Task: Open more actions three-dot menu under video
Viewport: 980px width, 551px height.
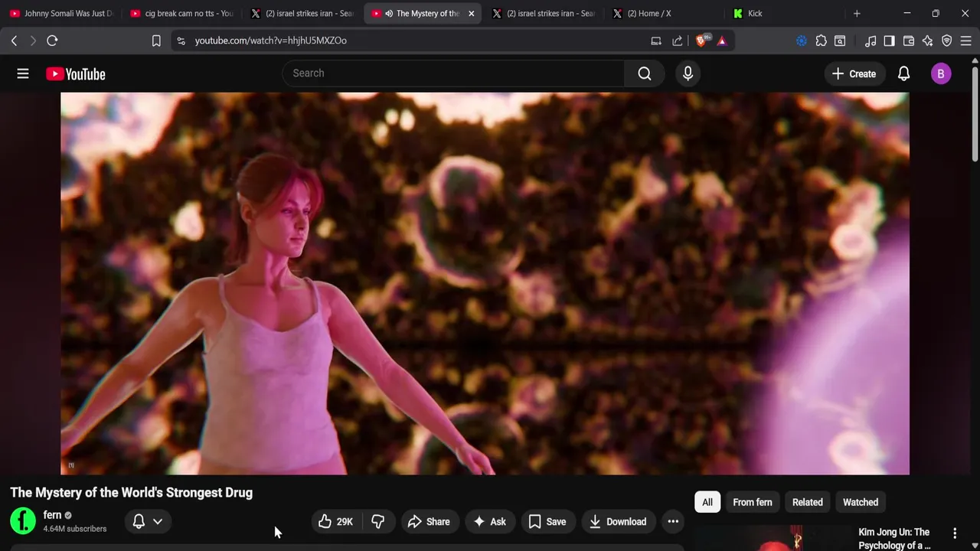Action: (x=673, y=522)
